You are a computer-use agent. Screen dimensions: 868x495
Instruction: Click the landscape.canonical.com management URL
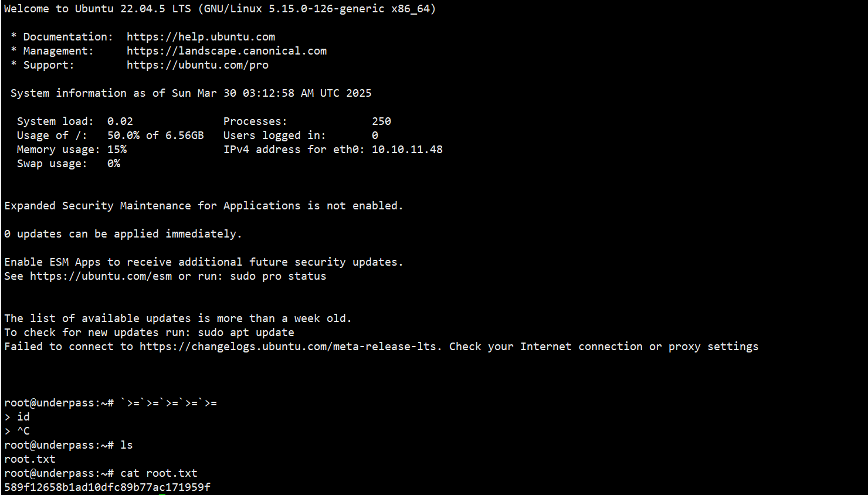(x=226, y=51)
